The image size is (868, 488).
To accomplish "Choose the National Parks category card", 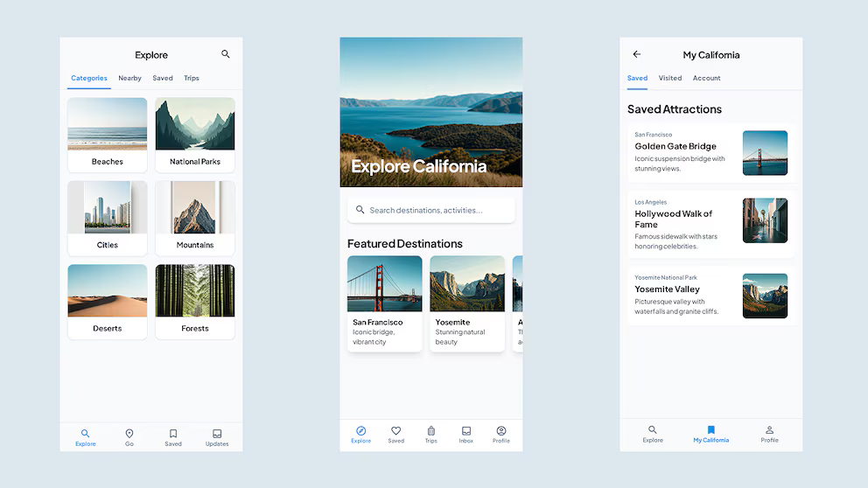I will point(195,135).
